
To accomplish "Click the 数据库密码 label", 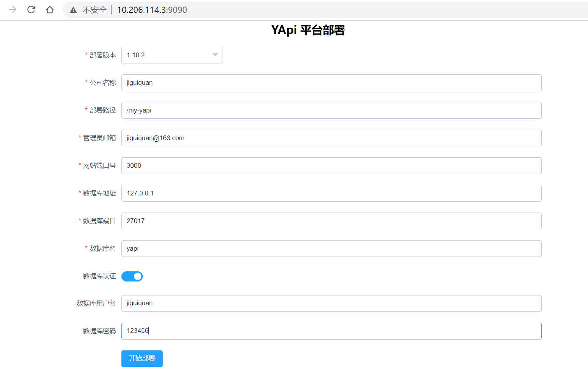I will (x=99, y=331).
